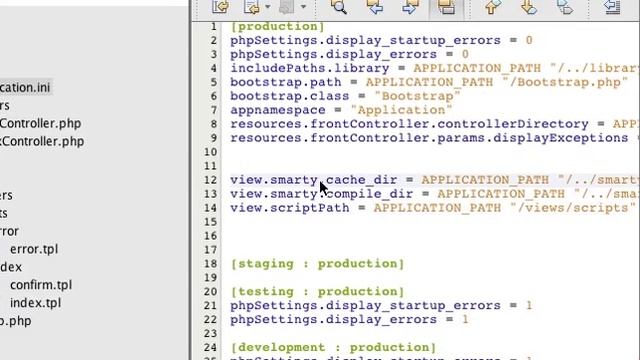Click the frontController.params.displayExceptions line
Viewport: 640px width, 360px height.
(435, 138)
